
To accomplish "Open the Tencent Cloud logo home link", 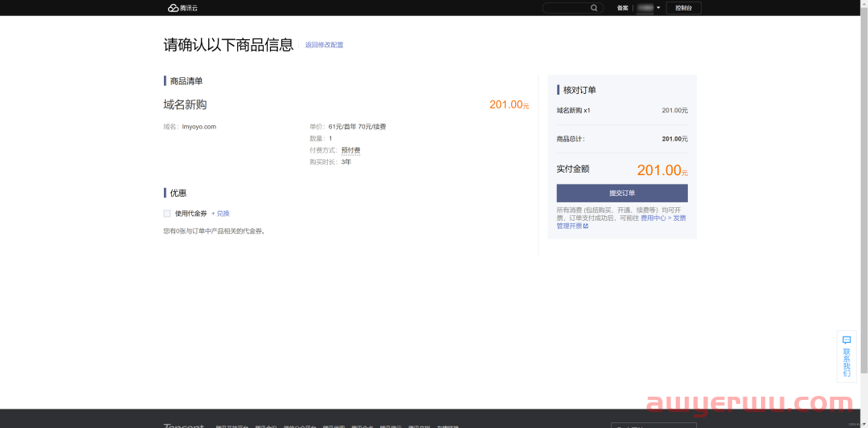I will (182, 8).
